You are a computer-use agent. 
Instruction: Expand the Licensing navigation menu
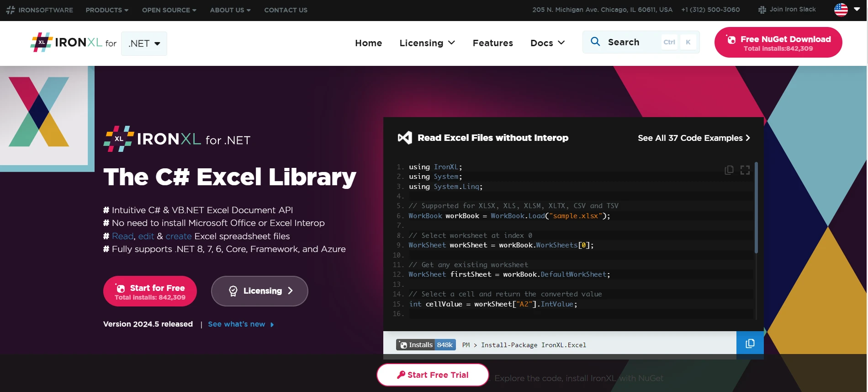[x=427, y=43]
